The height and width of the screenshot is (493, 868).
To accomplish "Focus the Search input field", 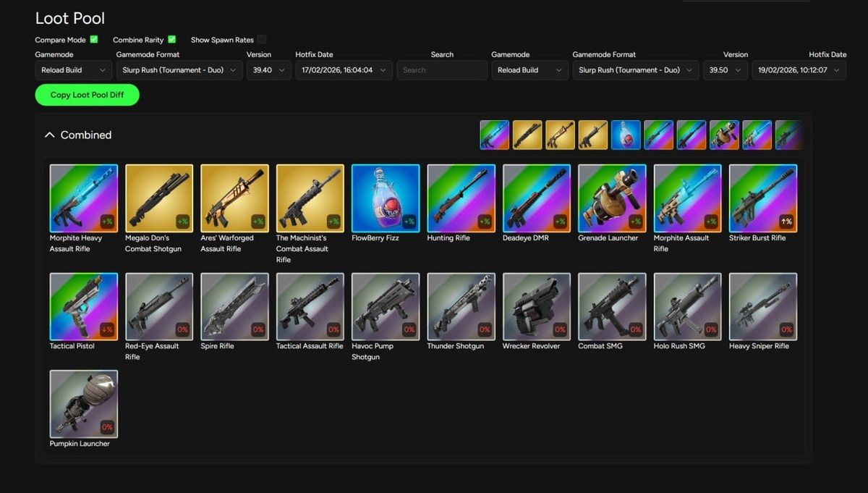I will pyautogui.click(x=442, y=70).
